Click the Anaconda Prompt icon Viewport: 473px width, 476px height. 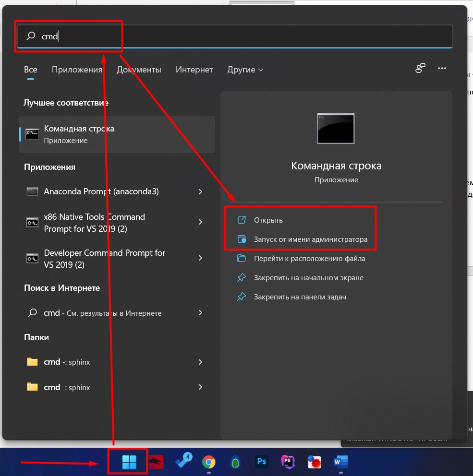pyautogui.click(x=32, y=191)
